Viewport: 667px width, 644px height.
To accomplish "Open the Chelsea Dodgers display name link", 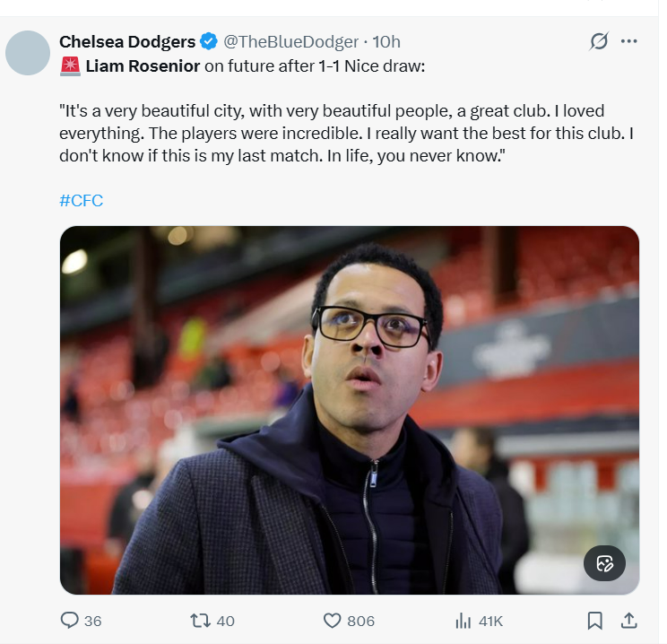I will [126, 41].
